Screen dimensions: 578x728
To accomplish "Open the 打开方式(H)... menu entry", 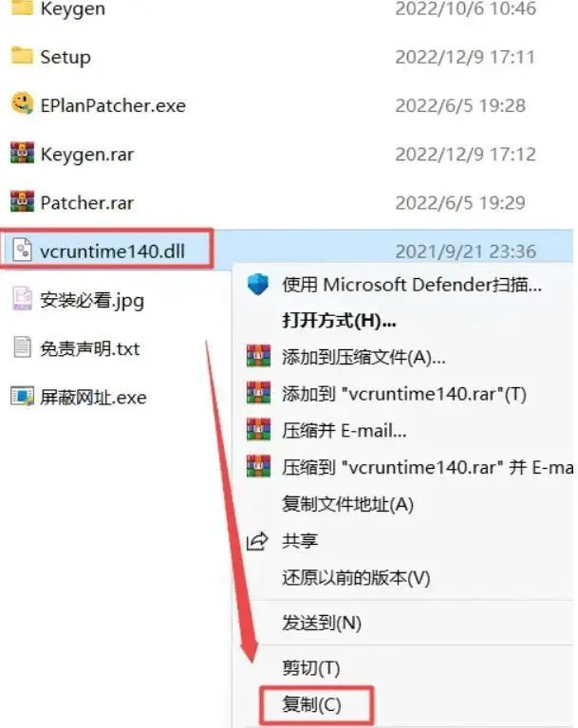I will pos(339,321).
